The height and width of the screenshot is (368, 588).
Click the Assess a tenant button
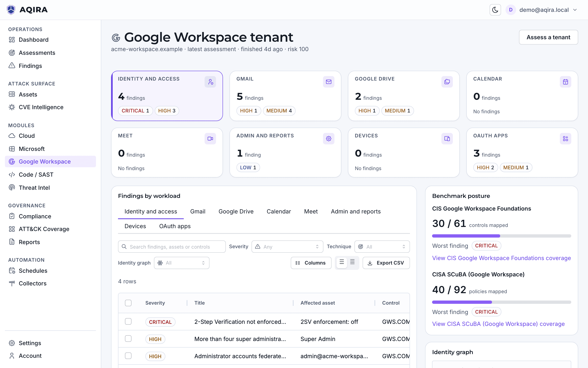coord(548,37)
